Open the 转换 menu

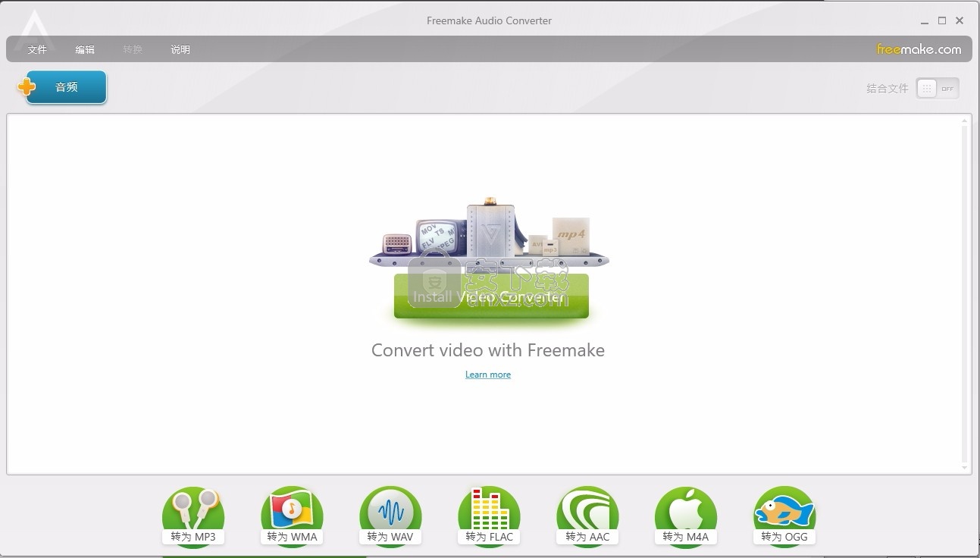click(x=133, y=50)
